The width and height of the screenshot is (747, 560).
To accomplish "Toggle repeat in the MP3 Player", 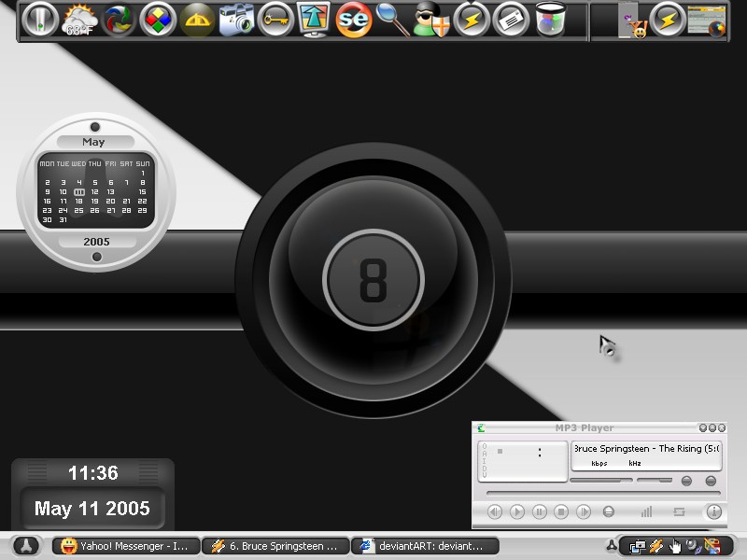I will (680, 511).
